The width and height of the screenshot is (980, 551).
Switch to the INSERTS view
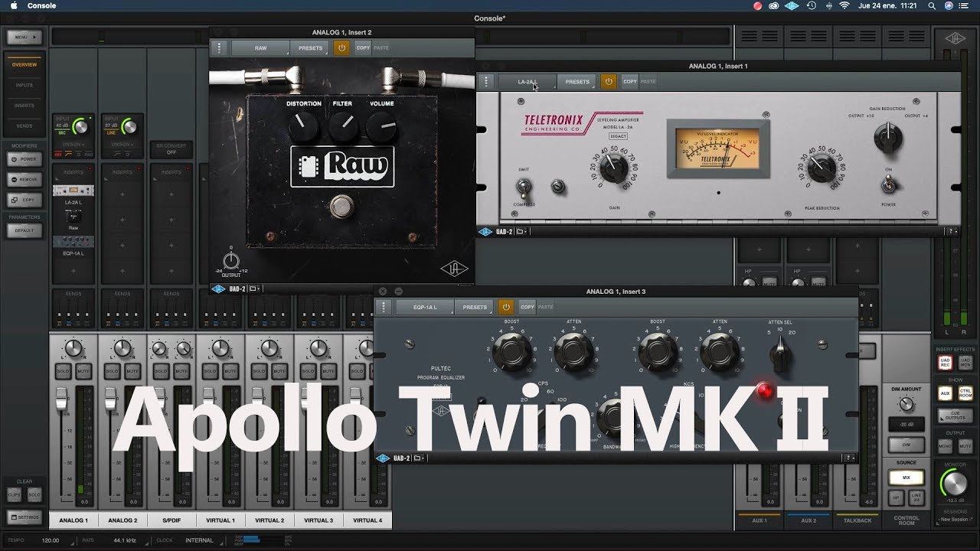[x=24, y=106]
